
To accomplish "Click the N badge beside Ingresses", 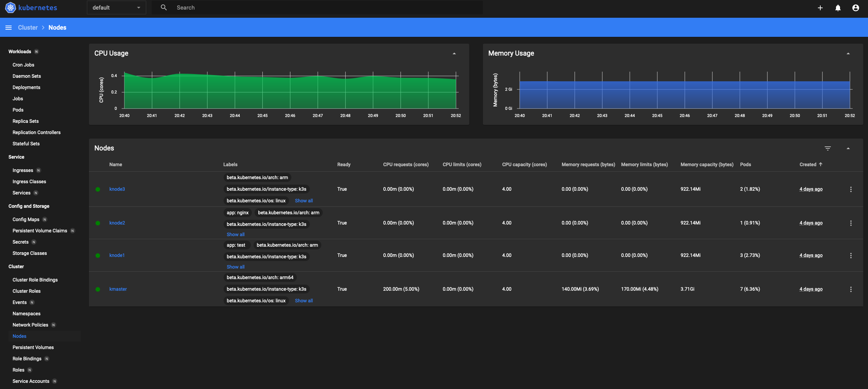I will coord(39,171).
